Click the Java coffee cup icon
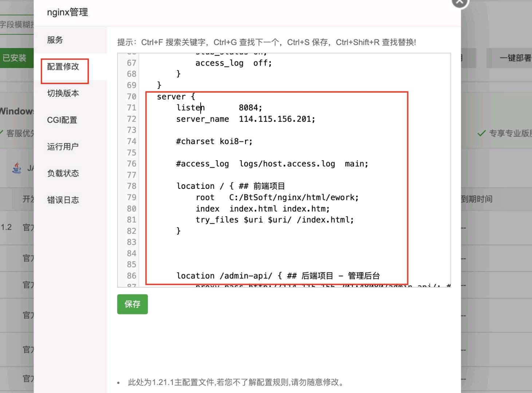532x393 pixels. pos(17,168)
